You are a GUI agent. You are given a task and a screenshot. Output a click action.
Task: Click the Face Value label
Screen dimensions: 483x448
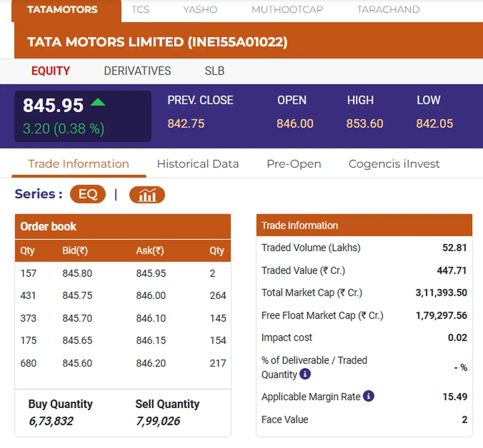coord(285,420)
